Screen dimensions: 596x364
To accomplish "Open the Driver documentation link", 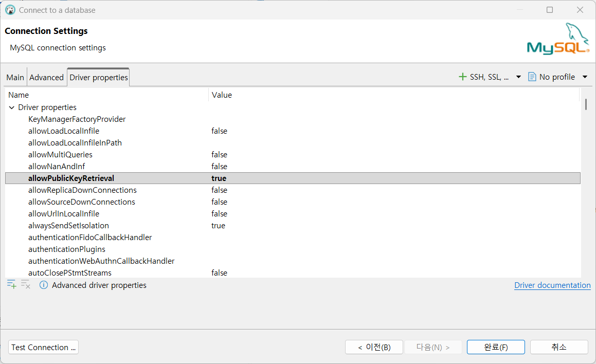I will [552, 285].
